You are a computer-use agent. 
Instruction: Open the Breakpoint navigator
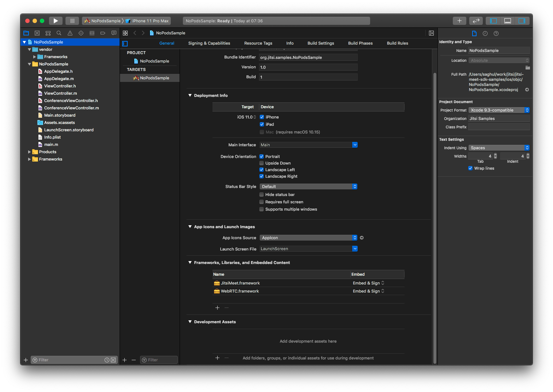(x=103, y=33)
